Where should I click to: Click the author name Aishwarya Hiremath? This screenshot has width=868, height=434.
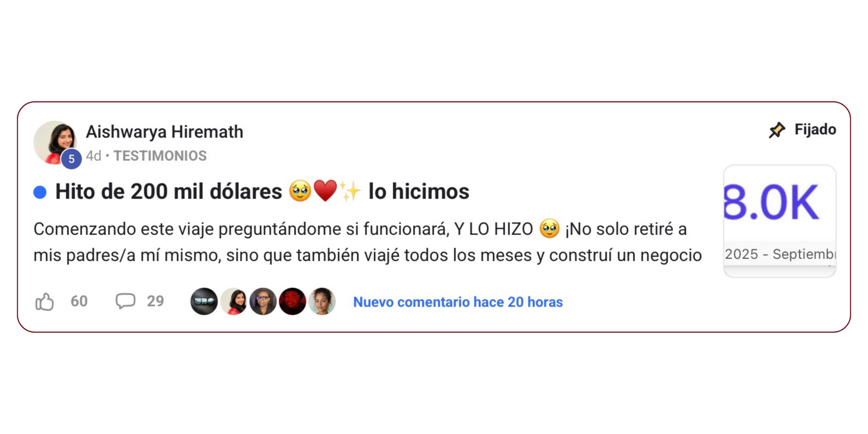coord(164,132)
